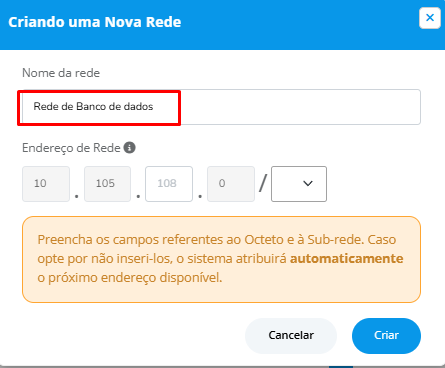Click the Cancelar button
The width and height of the screenshot is (445, 368).
[291, 335]
